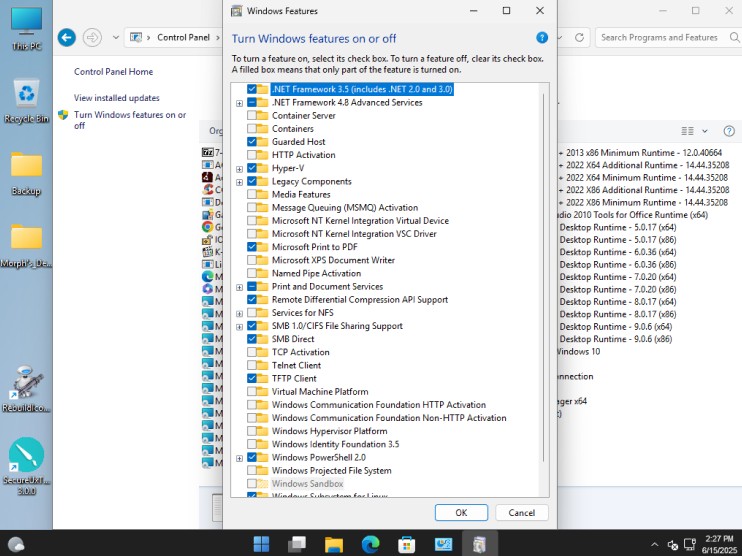Open the recent locations dropdown in Control Panel
Viewport: 742px width, 556px height.
point(115,37)
